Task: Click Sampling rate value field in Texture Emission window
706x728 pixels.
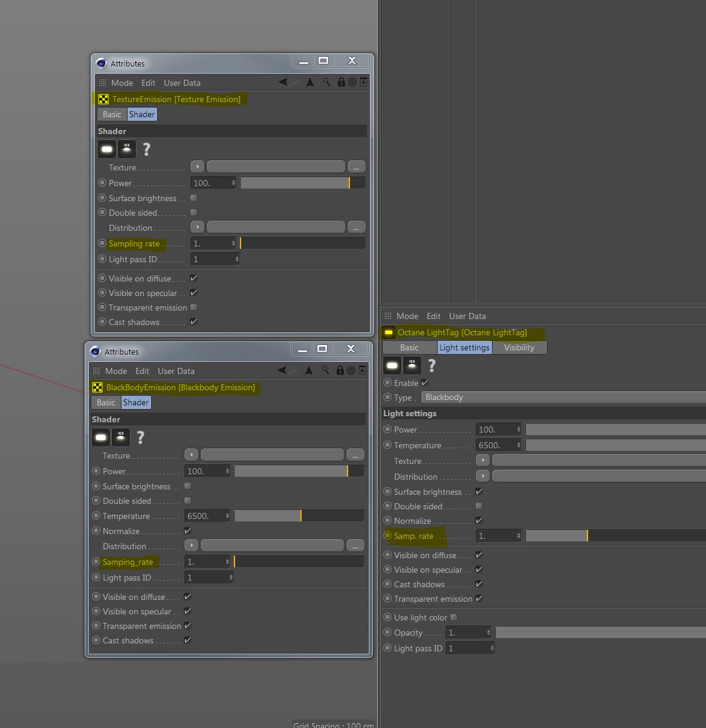Action: [x=213, y=243]
